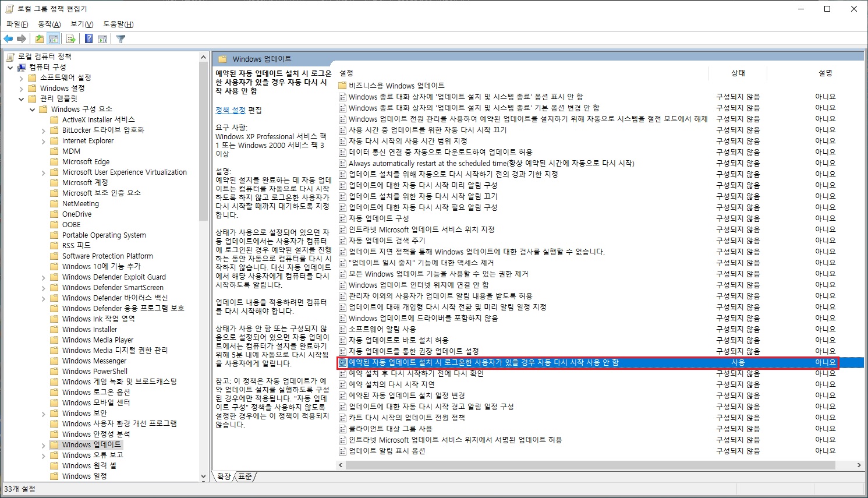Click the Up One Level folder icon
The width and height of the screenshot is (868, 498).
click(39, 39)
